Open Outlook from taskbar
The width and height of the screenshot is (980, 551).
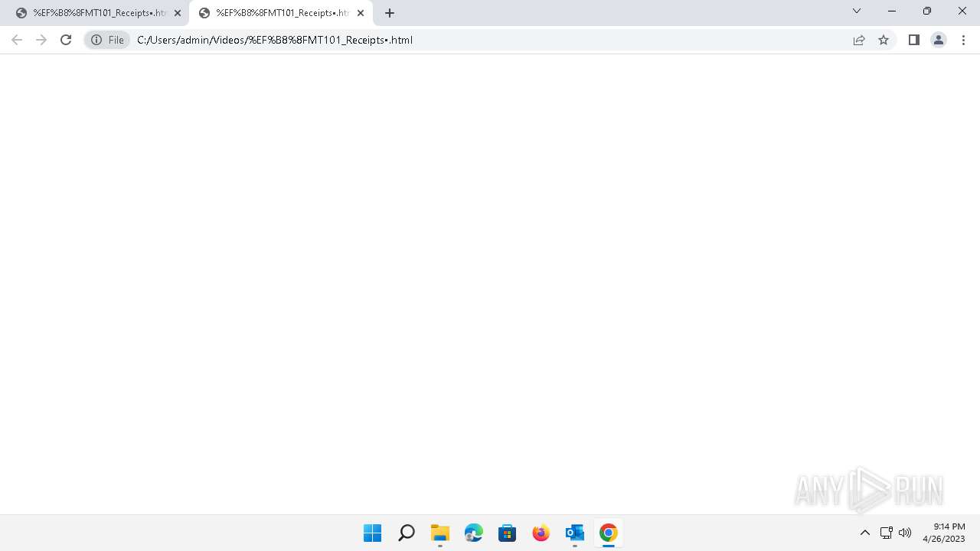coord(575,533)
